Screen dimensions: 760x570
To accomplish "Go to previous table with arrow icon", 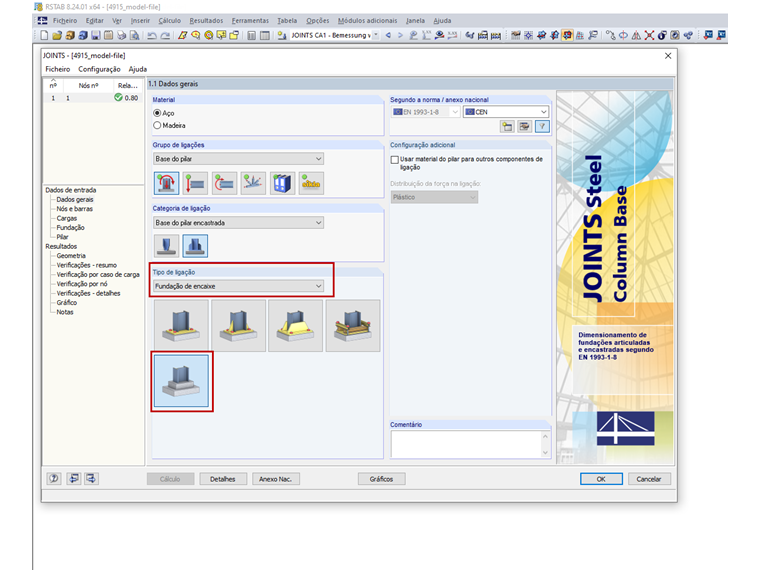I will (73, 478).
